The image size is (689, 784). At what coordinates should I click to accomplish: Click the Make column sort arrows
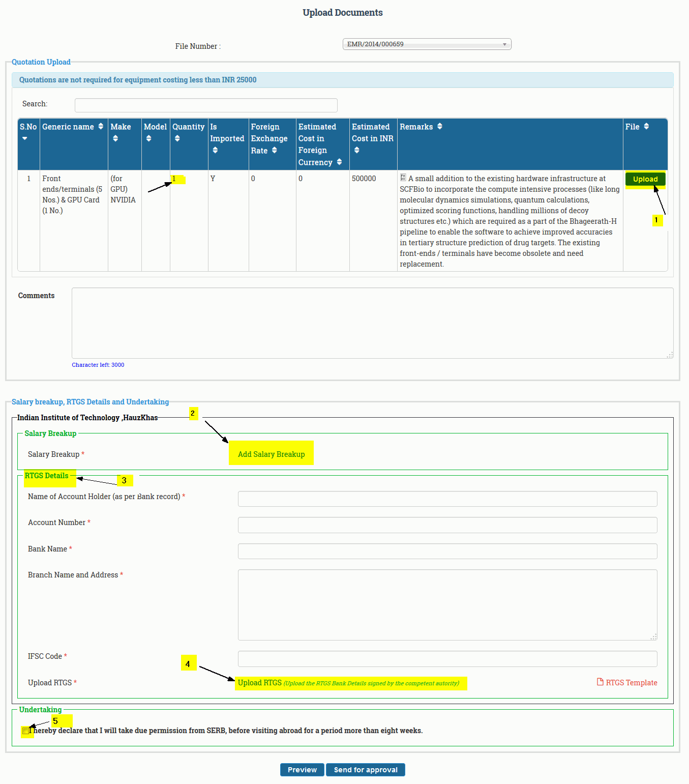tap(115, 138)
